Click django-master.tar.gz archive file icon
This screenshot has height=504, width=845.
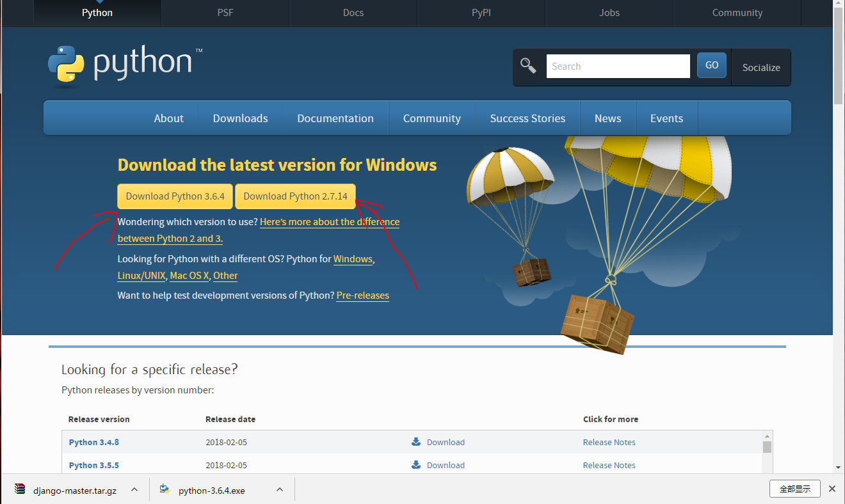tap(20, 490)
